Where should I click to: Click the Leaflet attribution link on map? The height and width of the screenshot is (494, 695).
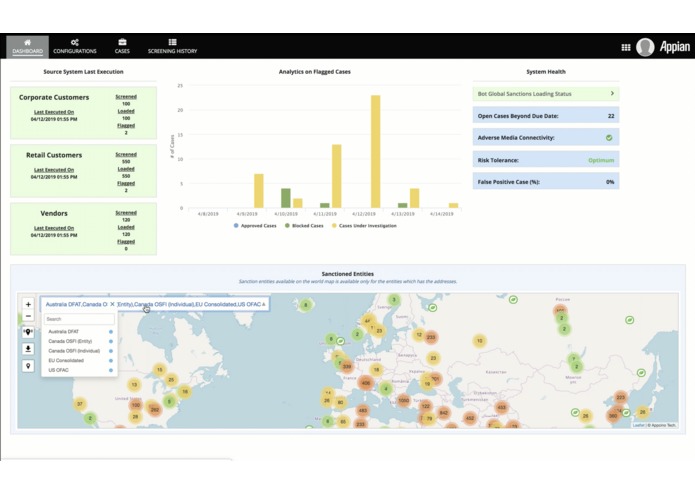click(x=639, y=425)
